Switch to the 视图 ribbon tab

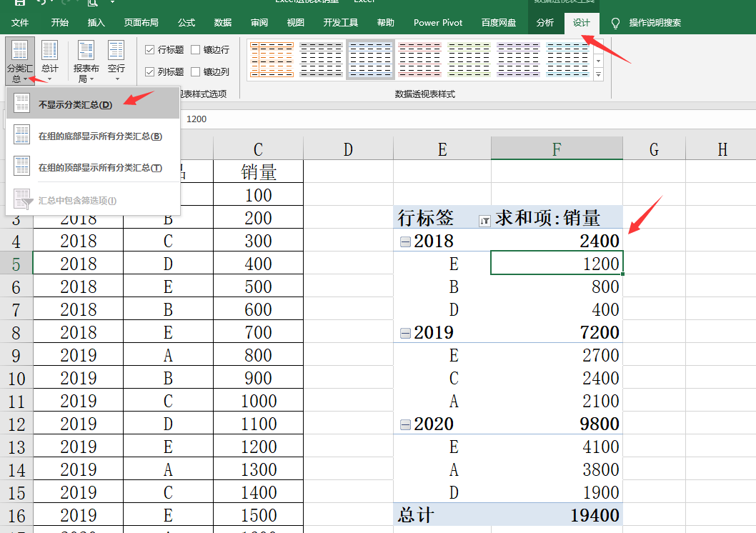click(x=296, y=23)
